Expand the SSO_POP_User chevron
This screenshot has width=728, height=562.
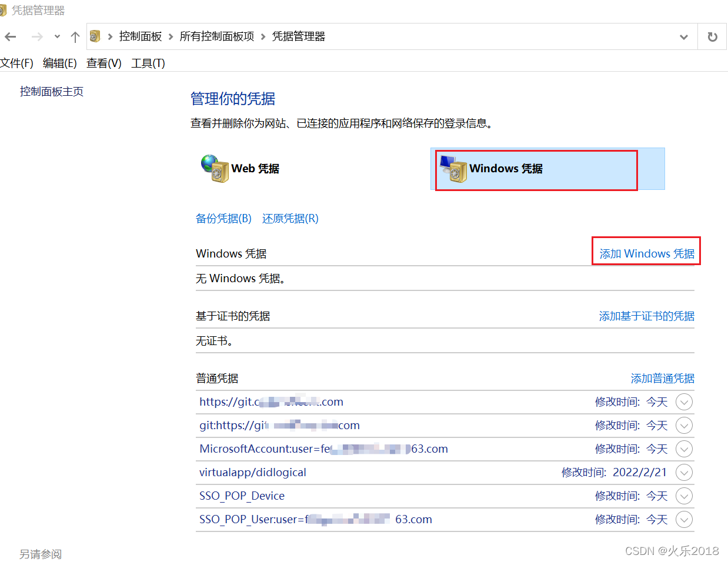pos(684,520)
